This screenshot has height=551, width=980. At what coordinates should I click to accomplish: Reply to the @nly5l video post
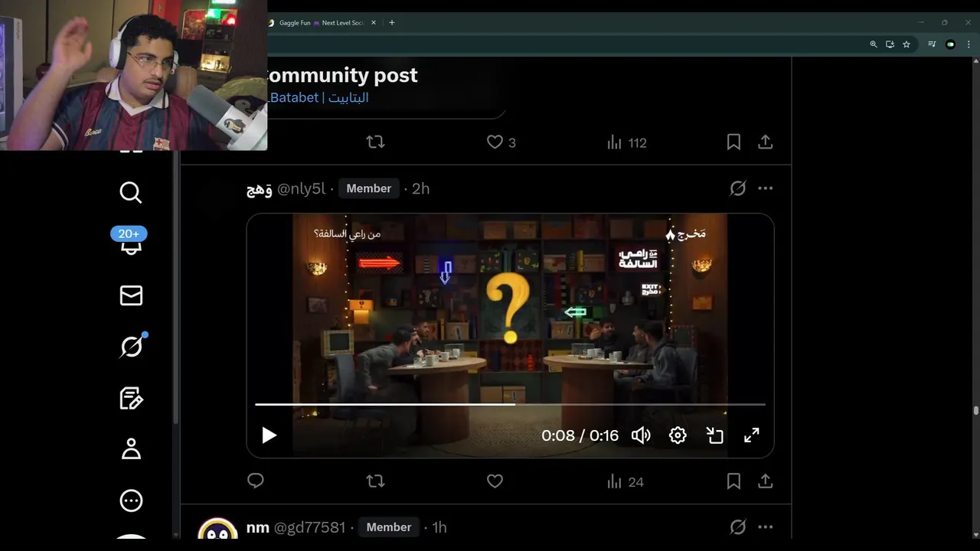pyautogui.click(x=256, y=481)
